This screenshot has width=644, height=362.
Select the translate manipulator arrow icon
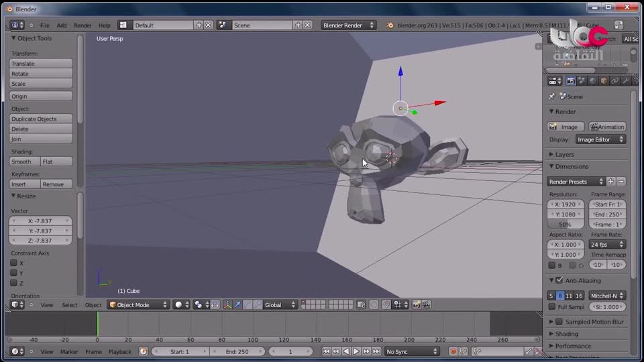(x=237, y=304)
